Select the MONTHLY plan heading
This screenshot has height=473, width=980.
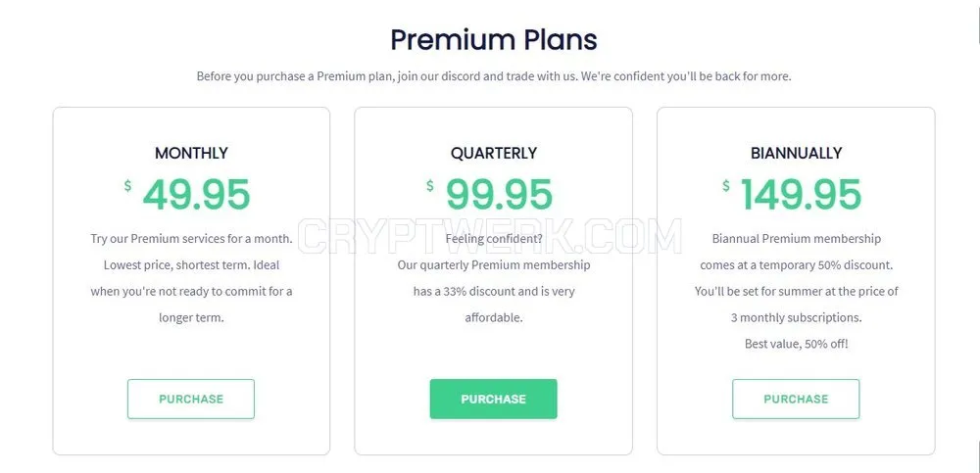tap(191, 153)
